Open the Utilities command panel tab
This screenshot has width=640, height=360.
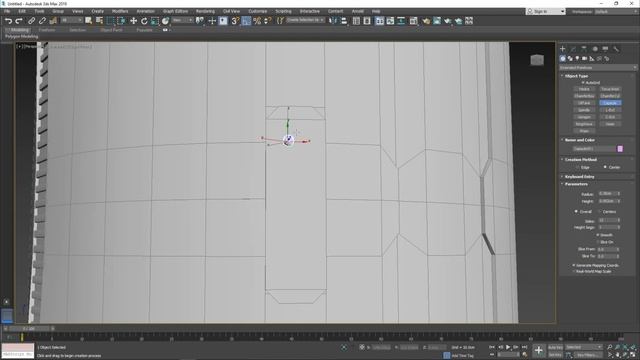616,49
